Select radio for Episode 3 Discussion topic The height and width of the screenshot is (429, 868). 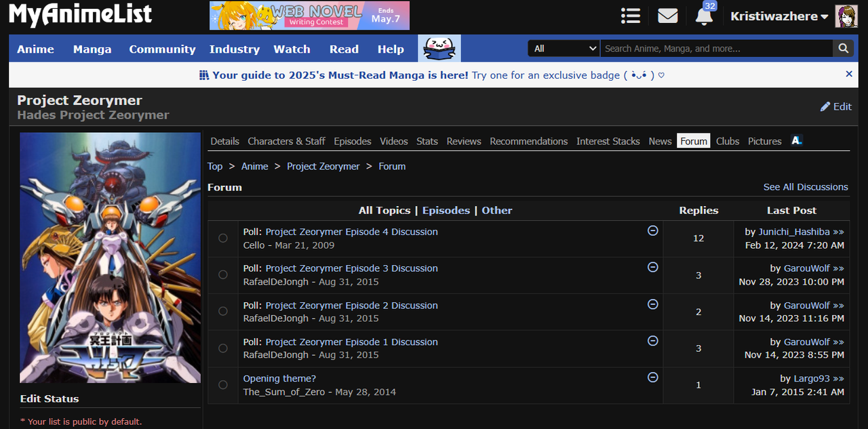coord(223,274)
